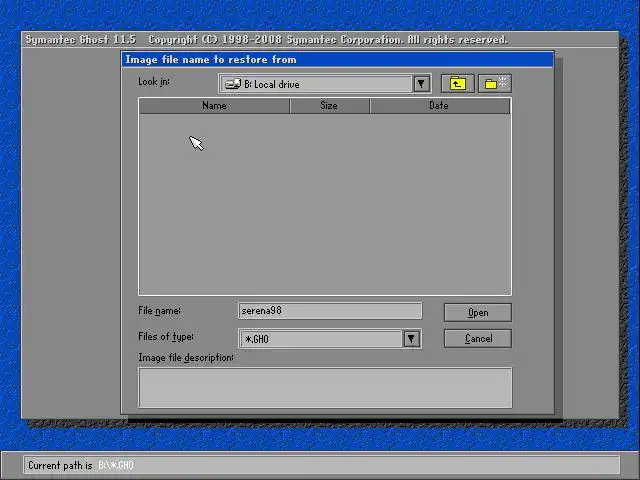Screen dimensions: 640x480
Task: Click the File name input field
Action: pos(330,311)
